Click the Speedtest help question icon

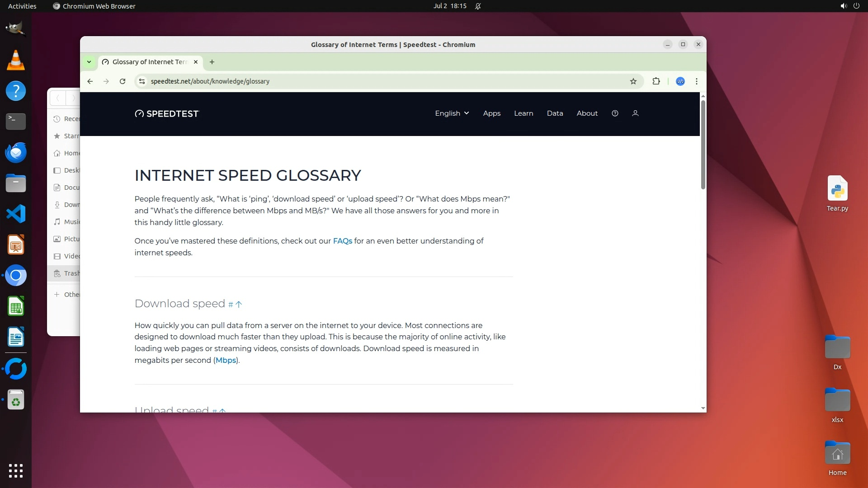[x=615, y=113]
